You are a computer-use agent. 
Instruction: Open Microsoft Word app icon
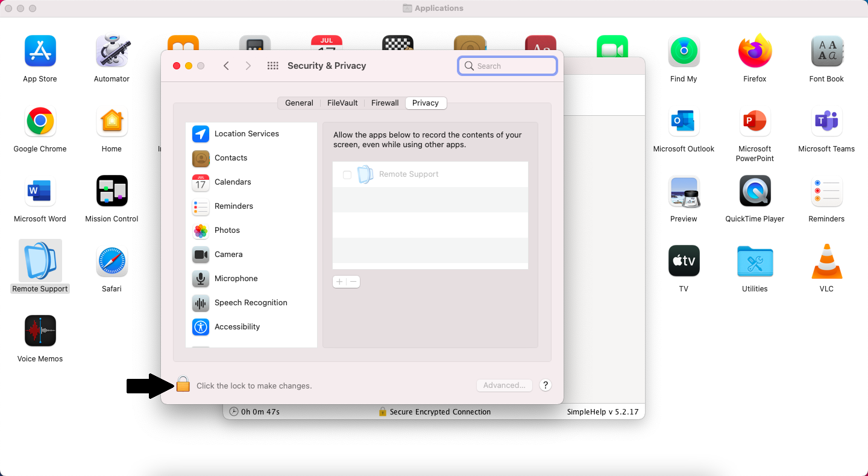(x=40, y=191)
